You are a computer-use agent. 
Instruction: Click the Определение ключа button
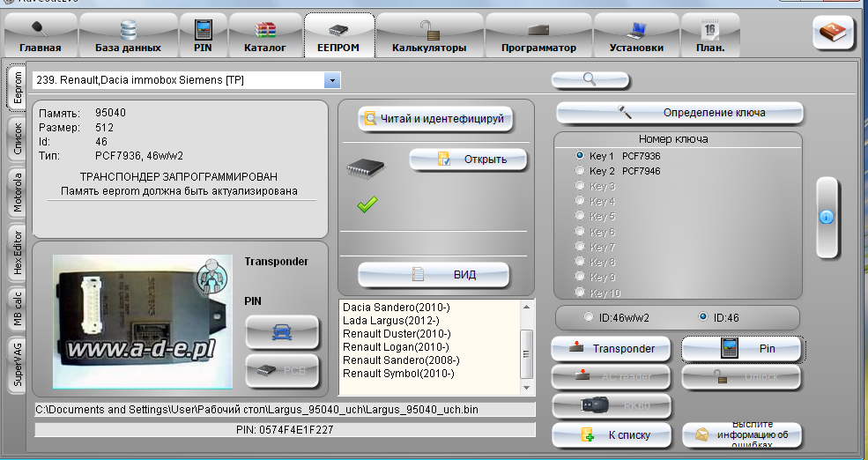(679, 113)
